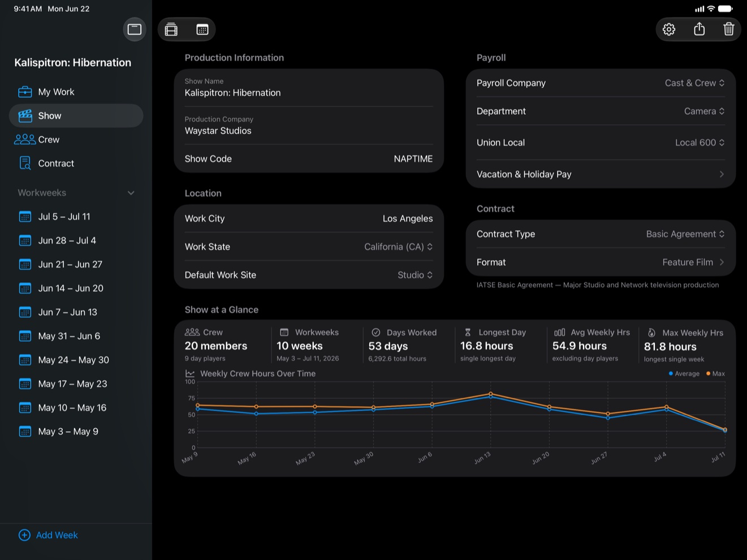Edit the Show Code NAPTIME value

(413, 159)
